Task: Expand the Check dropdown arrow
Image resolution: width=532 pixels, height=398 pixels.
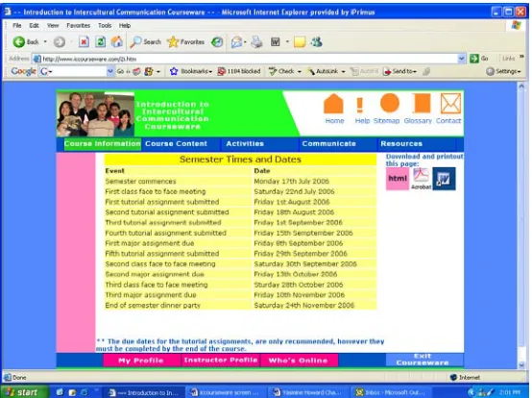Action: (300, 72)
